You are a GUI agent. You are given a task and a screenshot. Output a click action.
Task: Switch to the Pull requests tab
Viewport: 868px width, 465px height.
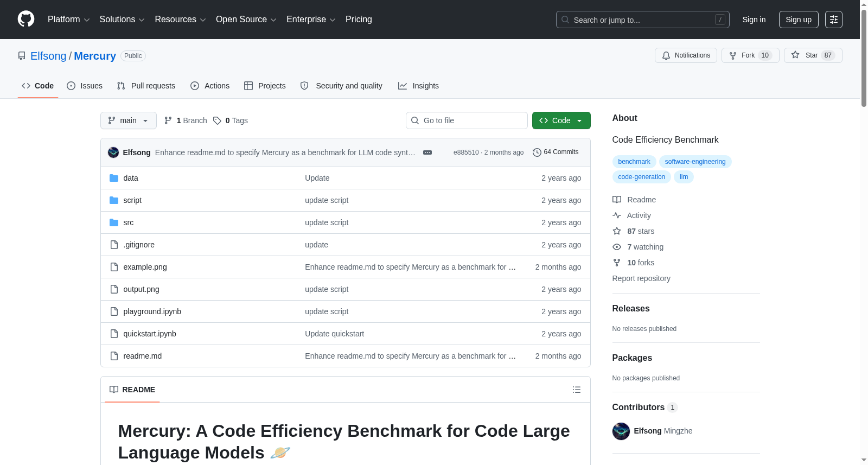(146, 86)
